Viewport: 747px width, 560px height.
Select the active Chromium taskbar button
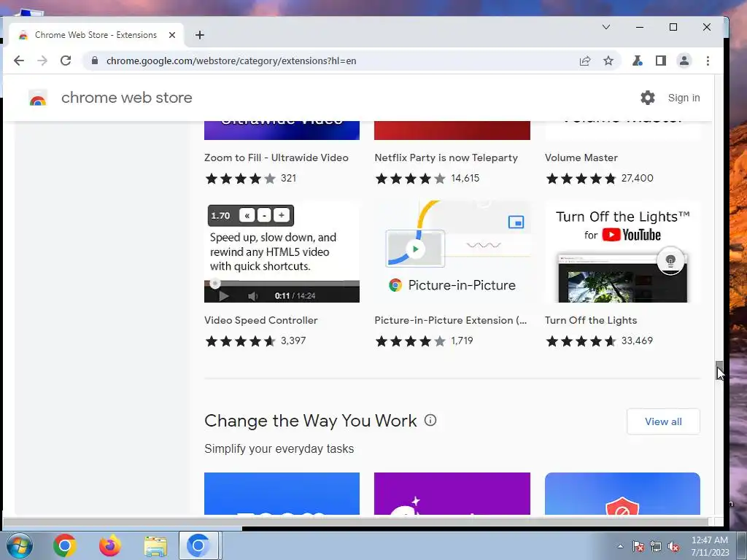point(198,545)
